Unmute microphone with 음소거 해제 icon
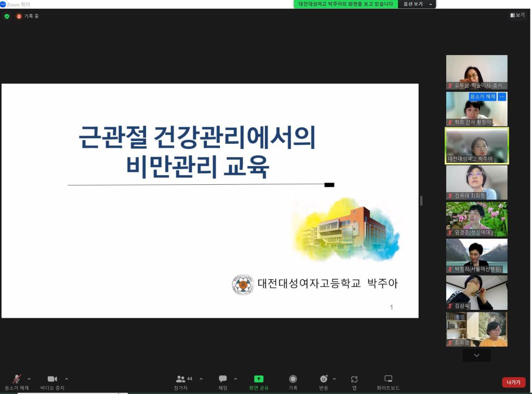Image resolution: width=532 pixels, height=394 pixels. (x=17, y=379)
